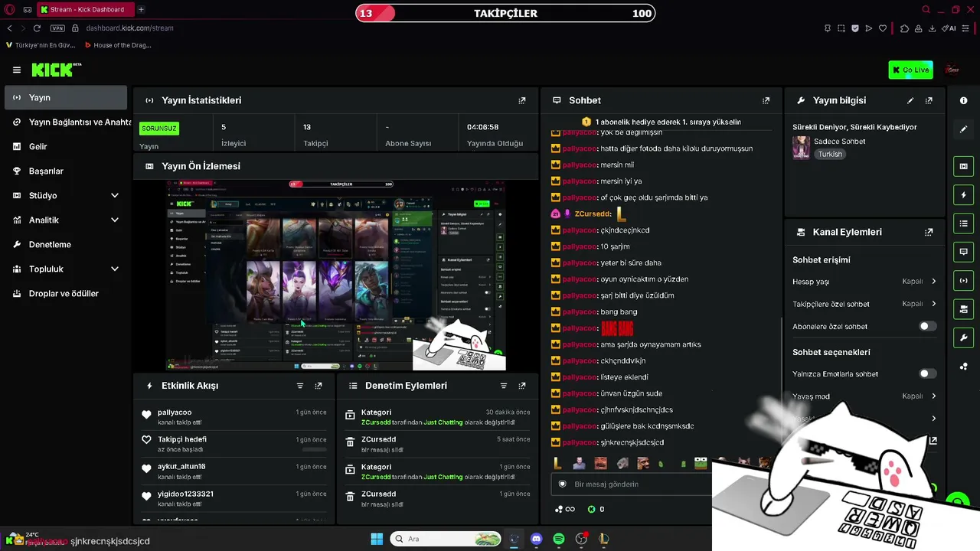Select the Stream - Kick Dashboard browser tab

tap(84, 10)
